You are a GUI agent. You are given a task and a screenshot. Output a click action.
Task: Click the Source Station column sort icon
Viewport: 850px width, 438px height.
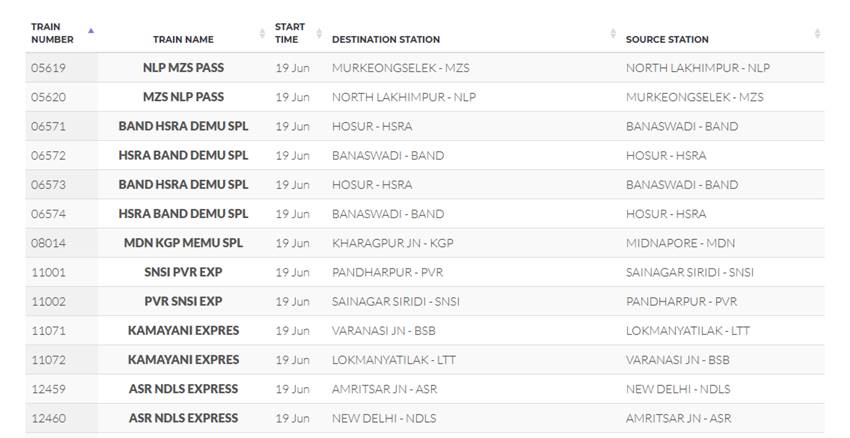[x=817, y=34]
